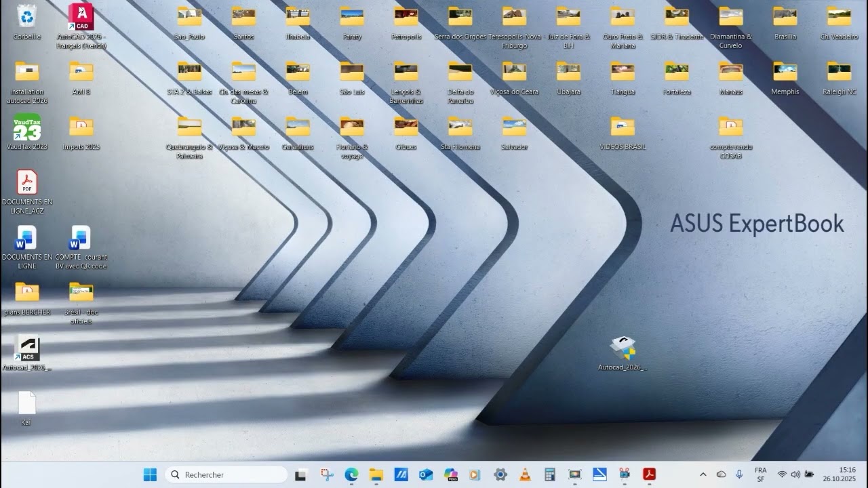The width and height of the screenshot is (868, 488).
Task: Open Ch. das mesas & Carolina folder
Action: click(x=243, y=81)
